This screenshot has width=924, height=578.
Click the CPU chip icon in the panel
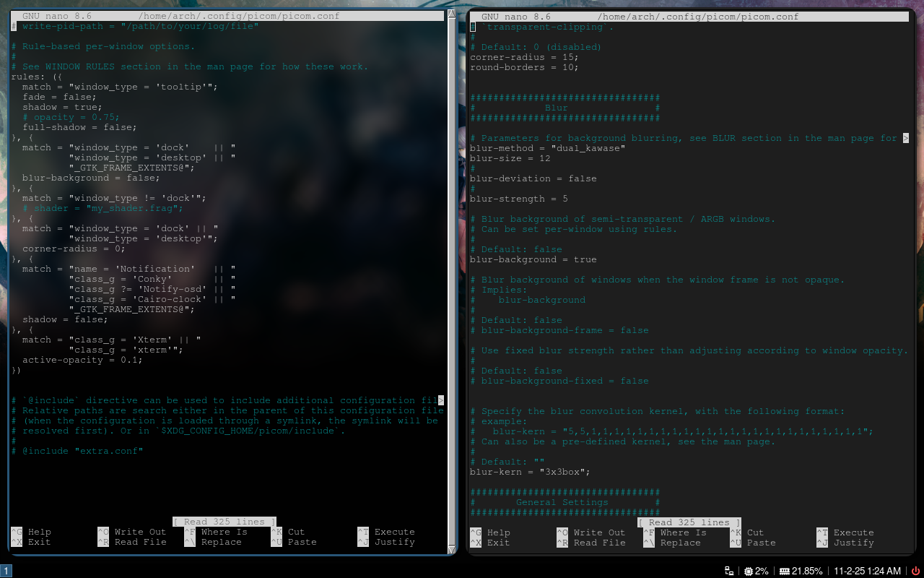749,571
